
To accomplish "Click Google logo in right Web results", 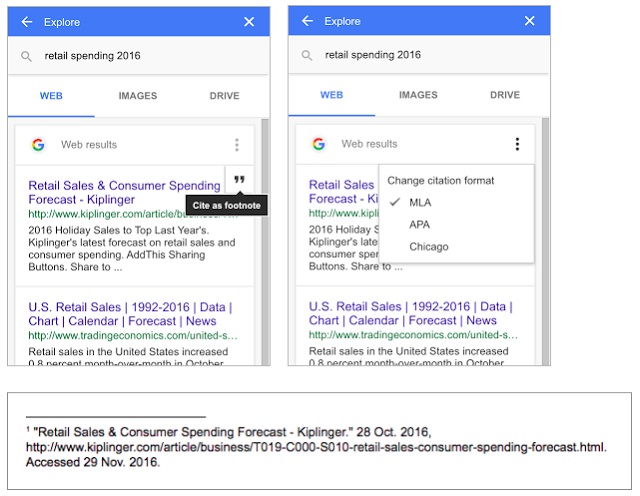I will [x=318, y=144].
